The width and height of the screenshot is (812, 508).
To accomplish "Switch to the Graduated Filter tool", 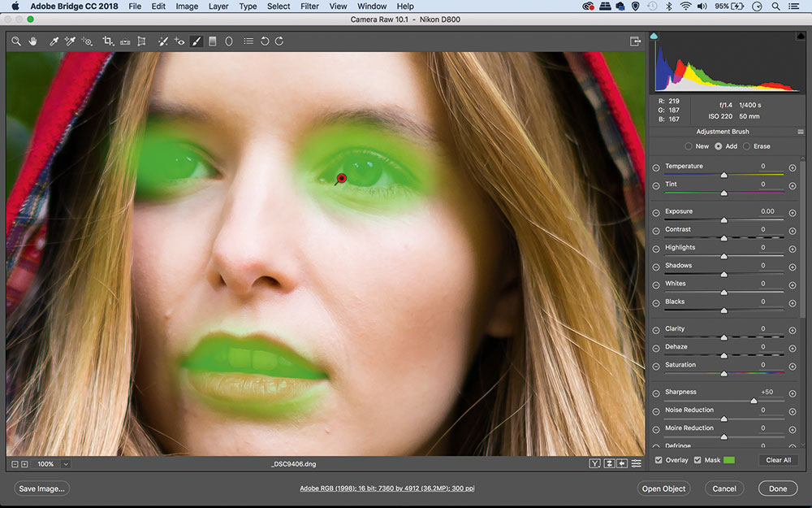I will point(212,41).
